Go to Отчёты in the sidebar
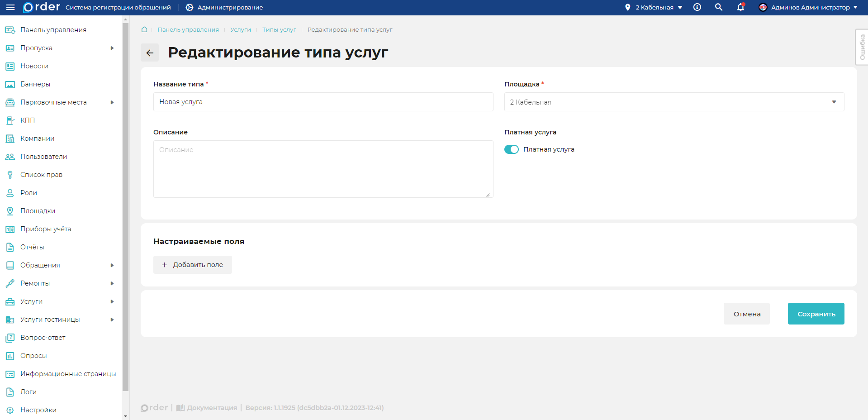The image size is (868, 420). 32,247
